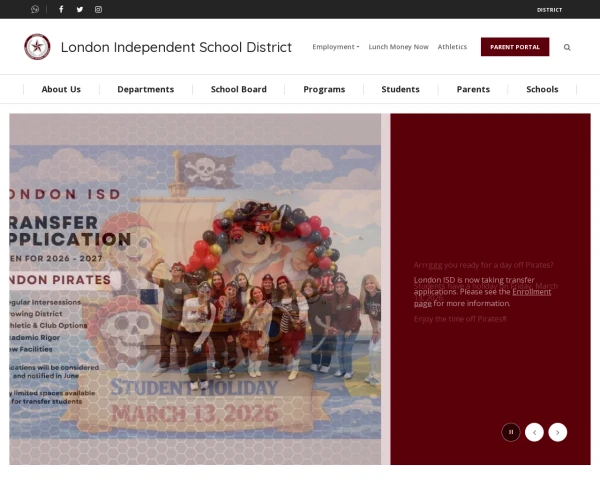600x480 pixels.
Task: Open the Programs menu
Action: 324,89
